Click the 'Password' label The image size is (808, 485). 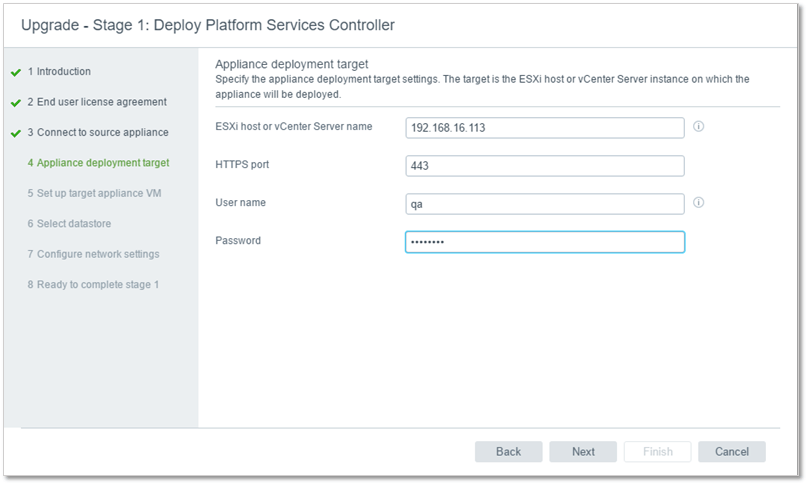(238, 241)
